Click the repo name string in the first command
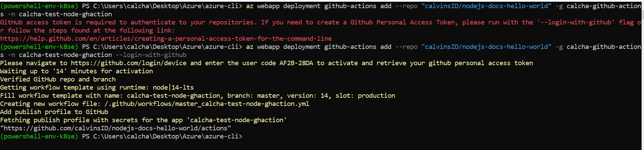 pos(486,6)
